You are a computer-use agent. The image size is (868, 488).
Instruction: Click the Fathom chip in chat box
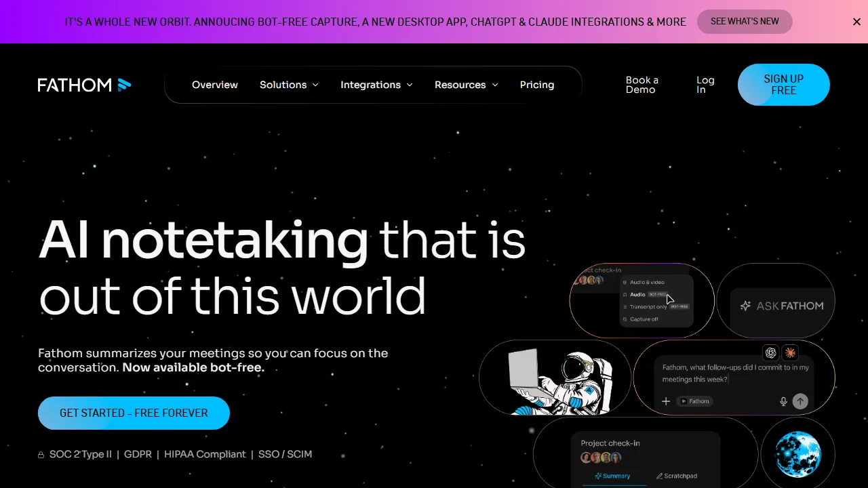pos(694,401)
